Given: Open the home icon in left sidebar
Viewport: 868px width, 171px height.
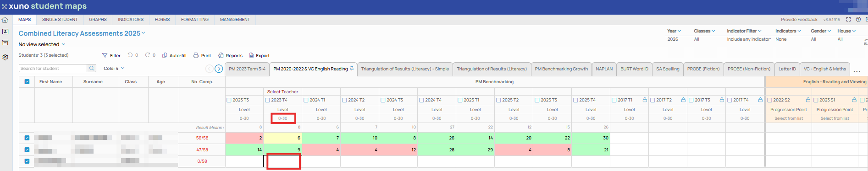Looking at the screenshot, I should pyautogui.click(x=5, y=20).
